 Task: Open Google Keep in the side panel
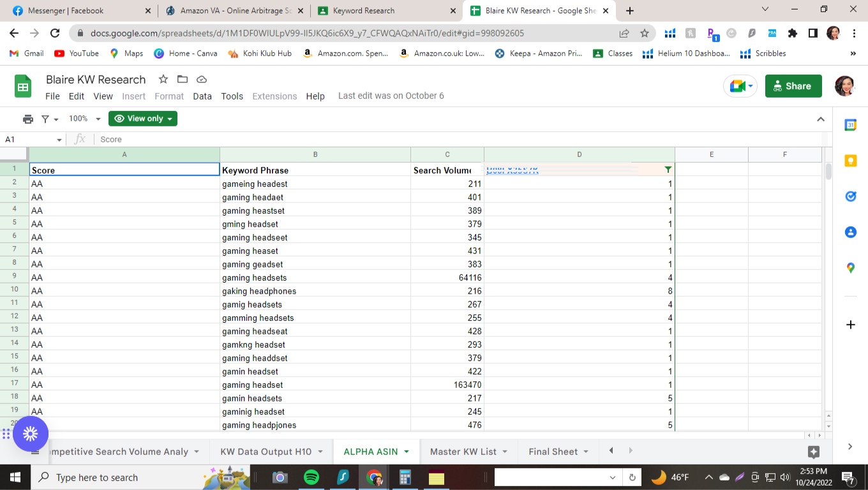tap(850, 161)
